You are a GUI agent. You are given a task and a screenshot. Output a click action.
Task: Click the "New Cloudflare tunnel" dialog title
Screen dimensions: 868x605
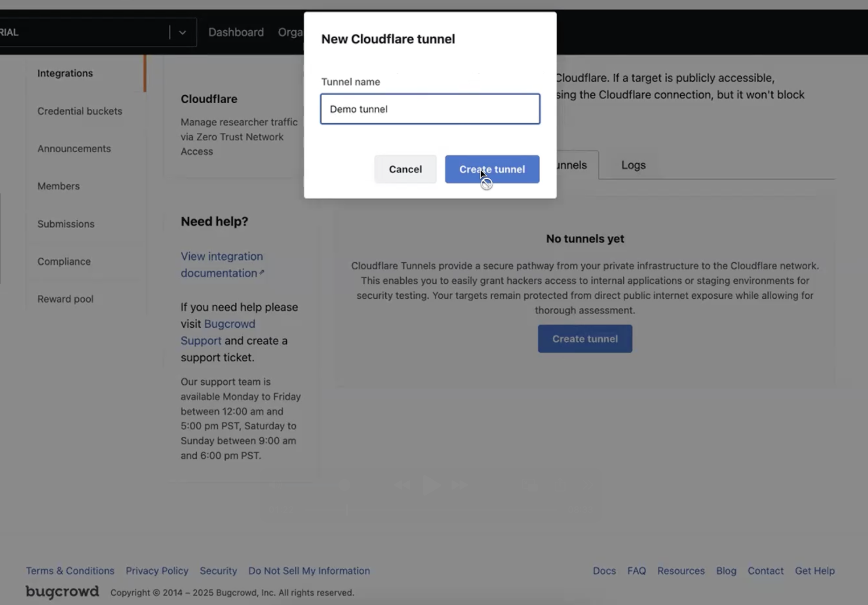point(388,39)
